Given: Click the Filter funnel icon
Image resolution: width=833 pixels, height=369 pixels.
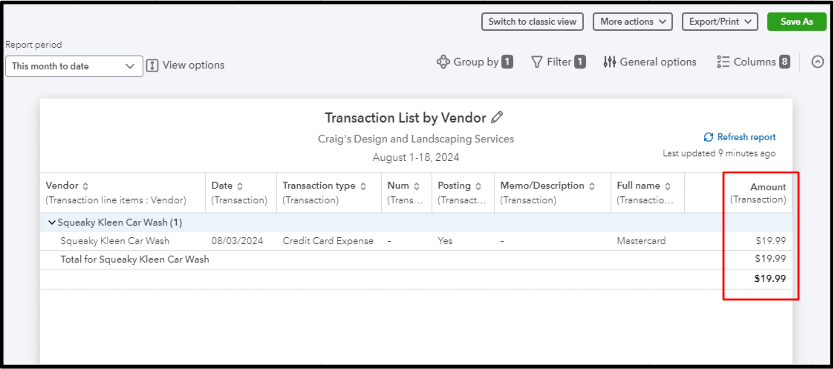Looking at the screenshot, I should 537,62.
